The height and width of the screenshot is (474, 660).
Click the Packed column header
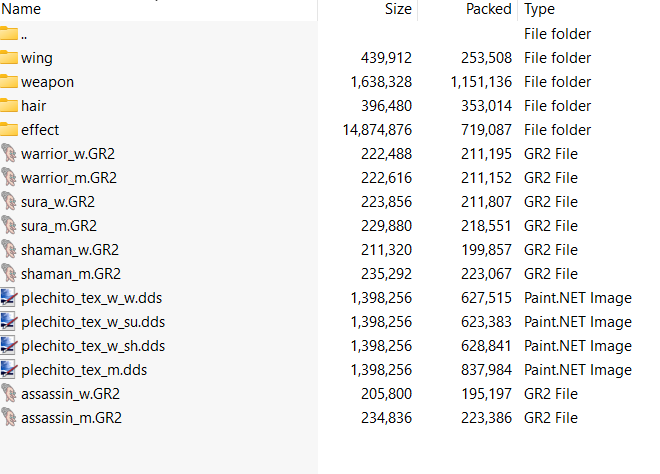click(x=488, y=9)
